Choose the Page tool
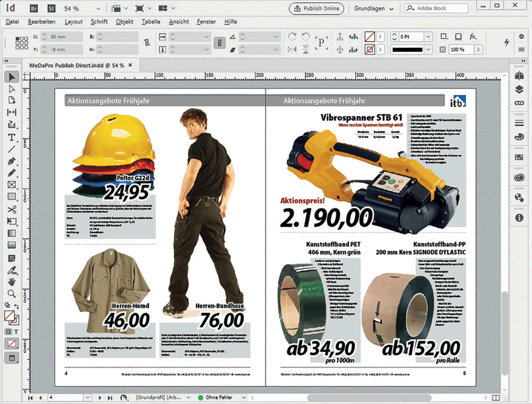The height and width of the screenshot is (404, 532). [12, 100]
